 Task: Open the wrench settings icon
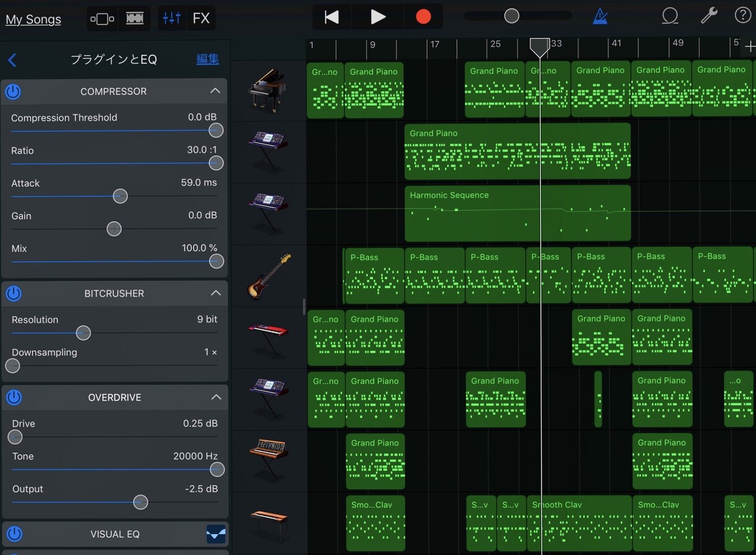(x=708, y=16)
